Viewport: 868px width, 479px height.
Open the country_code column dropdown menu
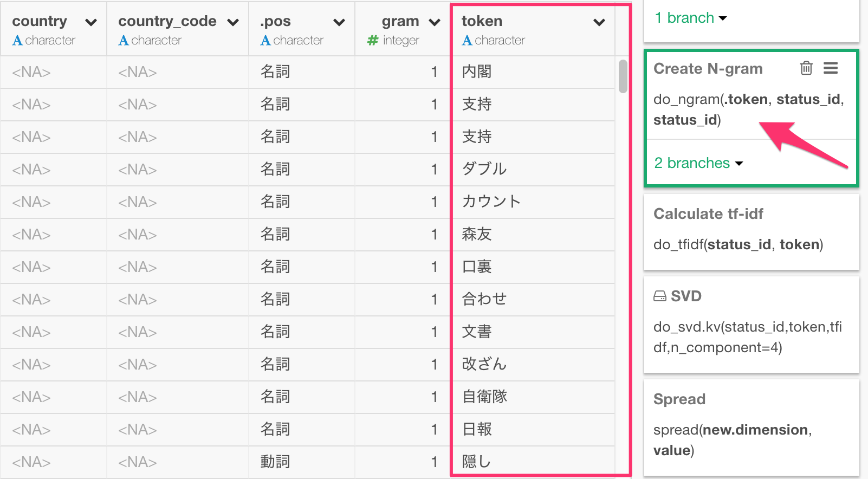[233, 22]
